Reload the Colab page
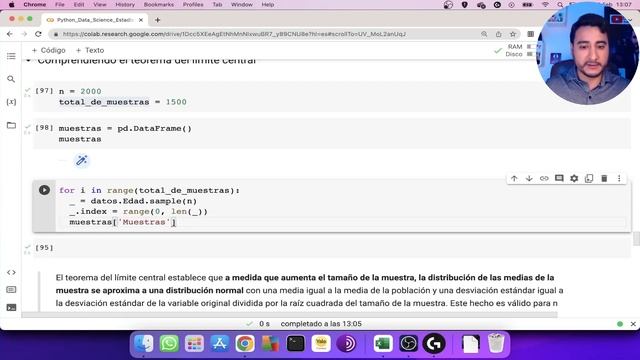The width and height of the screenshot is (640, 360). [x=38, y=34]
